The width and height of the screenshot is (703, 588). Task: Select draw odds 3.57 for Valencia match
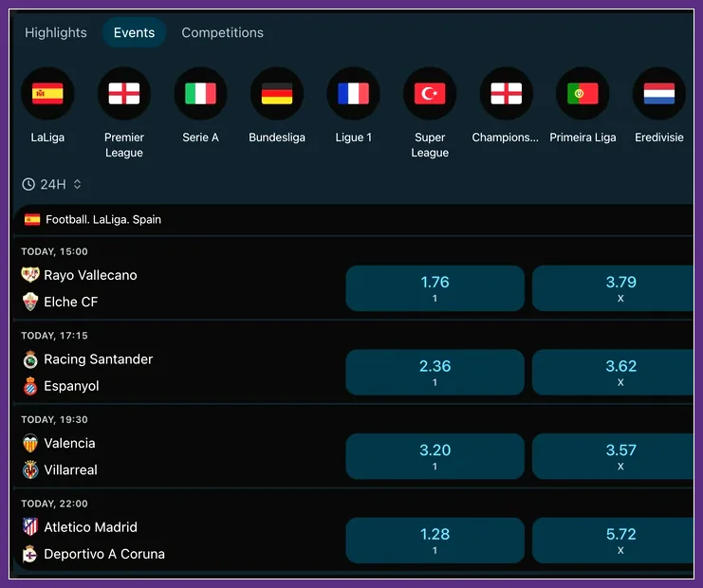pyautogui.click(x=613, y=456)
